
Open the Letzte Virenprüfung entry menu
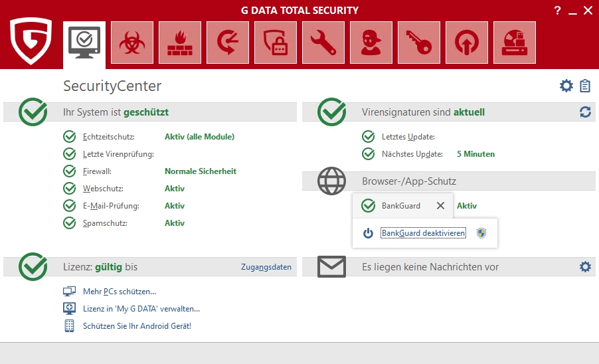(x=118, y=154)
